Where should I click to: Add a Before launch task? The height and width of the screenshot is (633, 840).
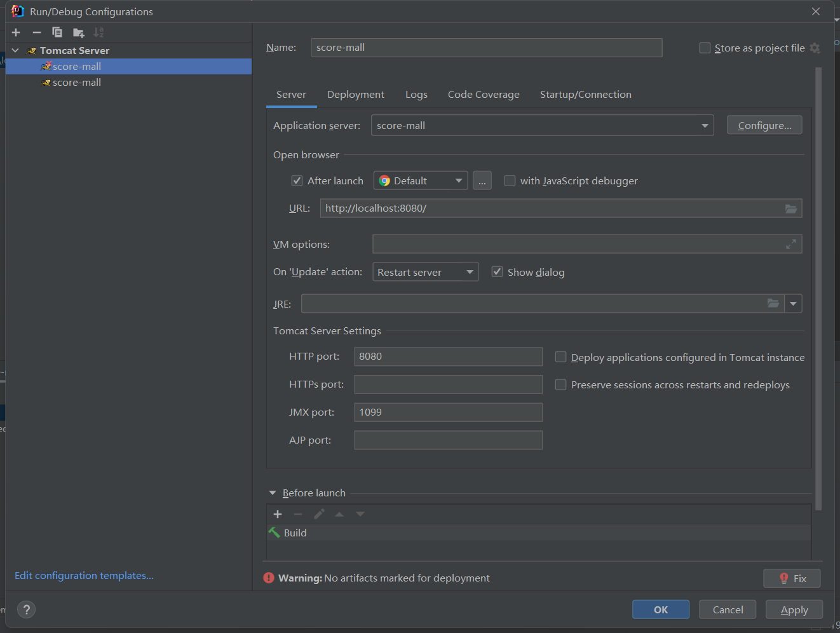[x=278, y=514]
